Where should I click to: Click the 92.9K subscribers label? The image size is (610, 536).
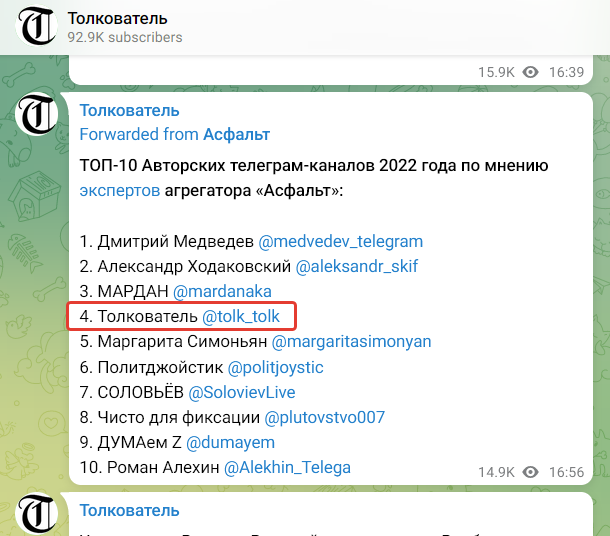coord(125,37)
